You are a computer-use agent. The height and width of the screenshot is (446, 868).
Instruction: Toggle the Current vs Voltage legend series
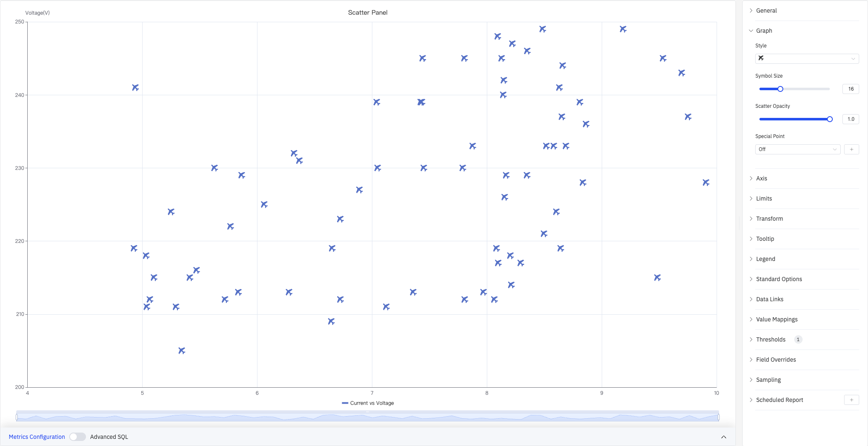point(368,403)
